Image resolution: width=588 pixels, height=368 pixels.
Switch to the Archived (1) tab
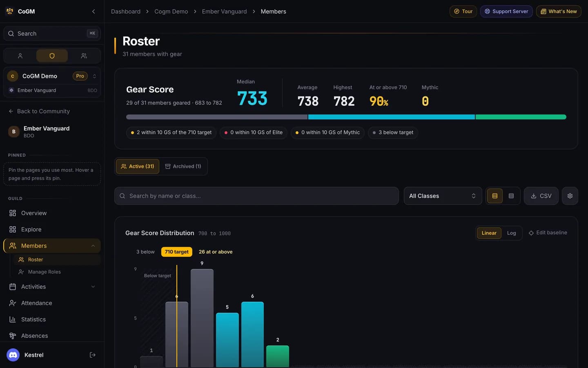pos(183,166)
